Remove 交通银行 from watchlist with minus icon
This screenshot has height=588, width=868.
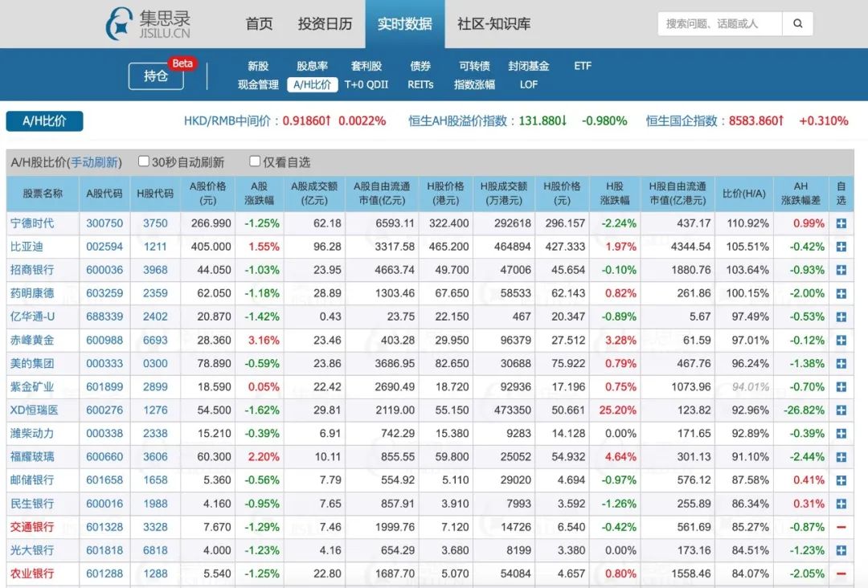841,527
